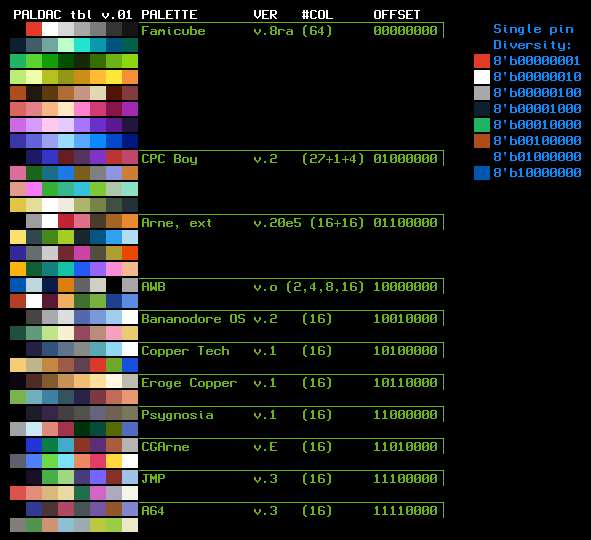The image size is (591, 540).
Task: Pick the gray swatch beside 8'b00000100
Action: [482, 93]
